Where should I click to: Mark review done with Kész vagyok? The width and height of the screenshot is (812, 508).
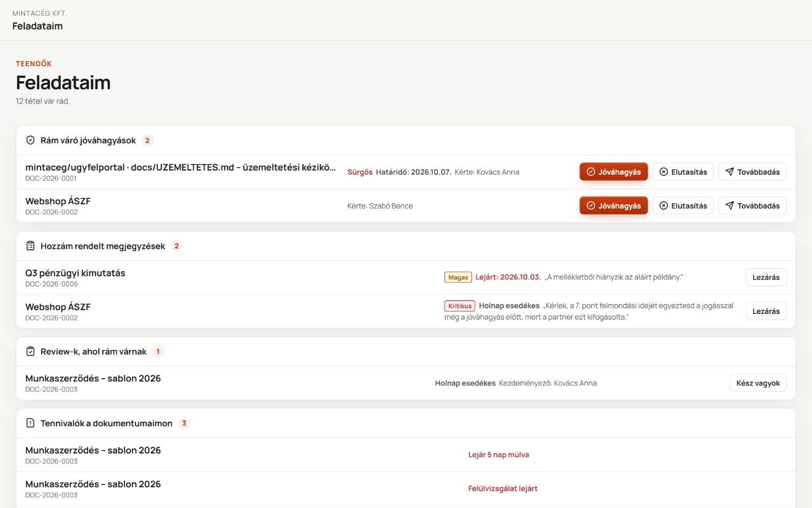pyautogui.click(x=758, y=383)
